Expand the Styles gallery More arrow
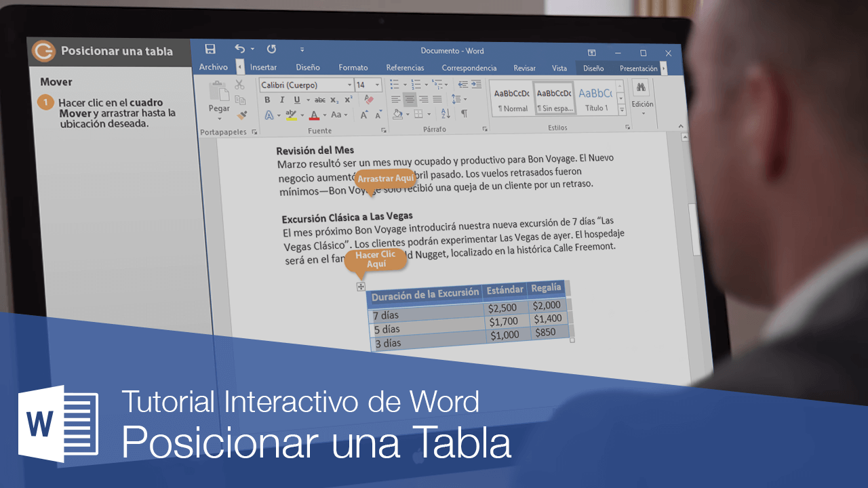Screen dimensions: 868x488 (x=622, y=110)
